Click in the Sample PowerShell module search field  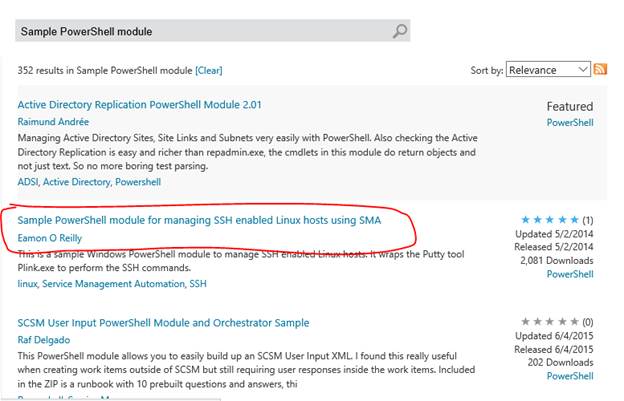tap(200, 31)
